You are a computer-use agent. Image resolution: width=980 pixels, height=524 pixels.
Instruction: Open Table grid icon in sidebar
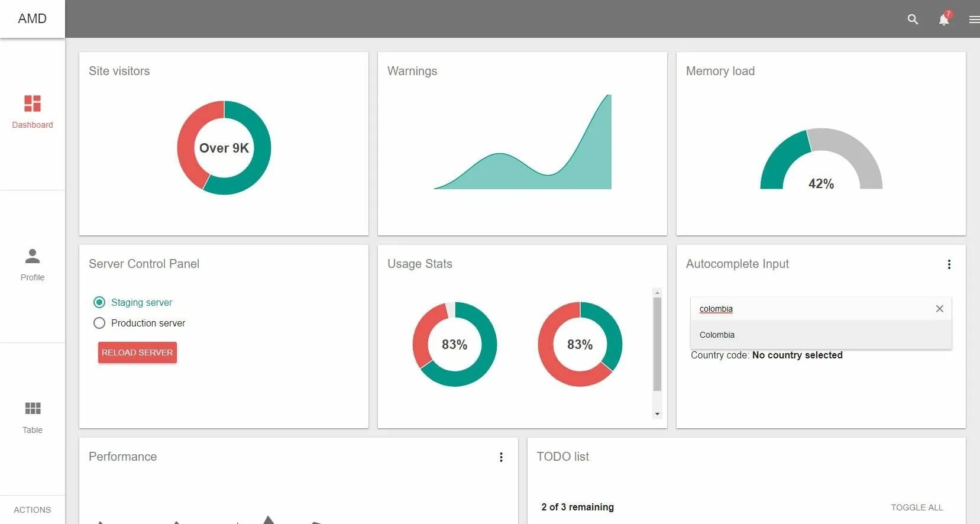pyautogui.click(x=33, y=408)
